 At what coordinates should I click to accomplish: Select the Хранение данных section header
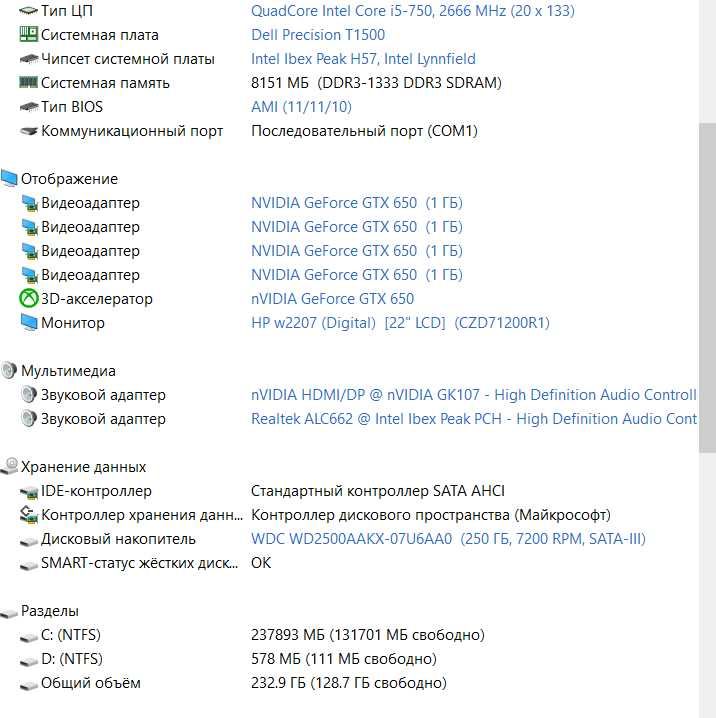(83, 466)
